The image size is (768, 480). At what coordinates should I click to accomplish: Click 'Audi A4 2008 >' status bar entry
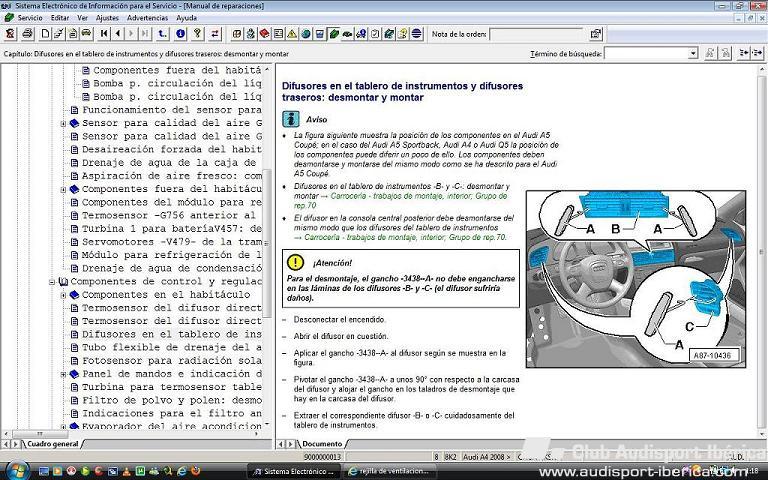pos(486,456)
